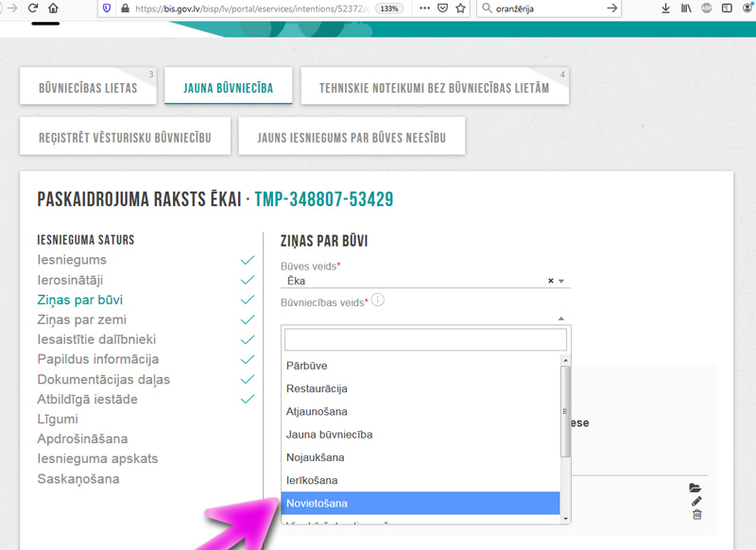756x550 pixels.
Task: Click the dropdown search input field
Action: (425, 339)
